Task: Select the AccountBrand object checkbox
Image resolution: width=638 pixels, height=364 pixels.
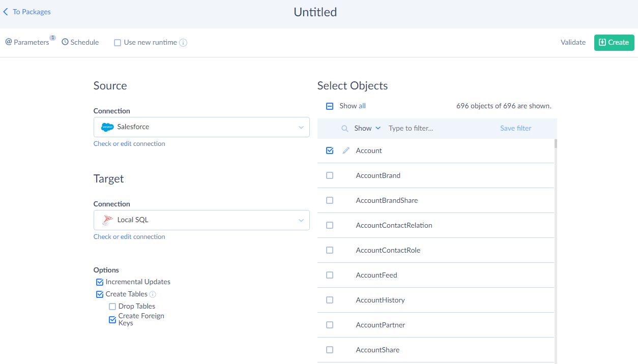Action: (330, 175)
